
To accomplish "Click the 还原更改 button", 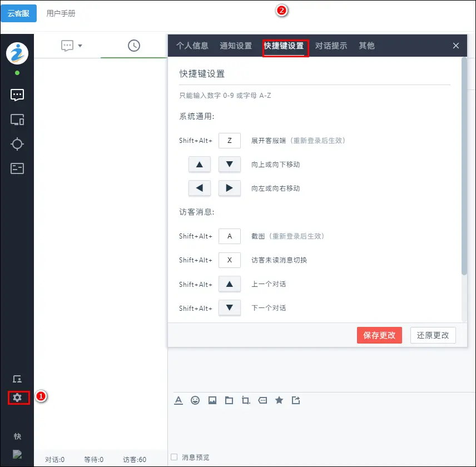I will pyautogui.click(x=433, y=335).
